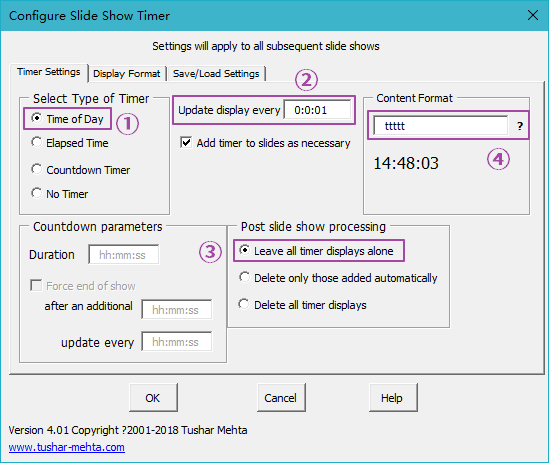Click the Settings will apply notice text
The width and height of the screenshot is (549, 463).
[x=266, y=46]
